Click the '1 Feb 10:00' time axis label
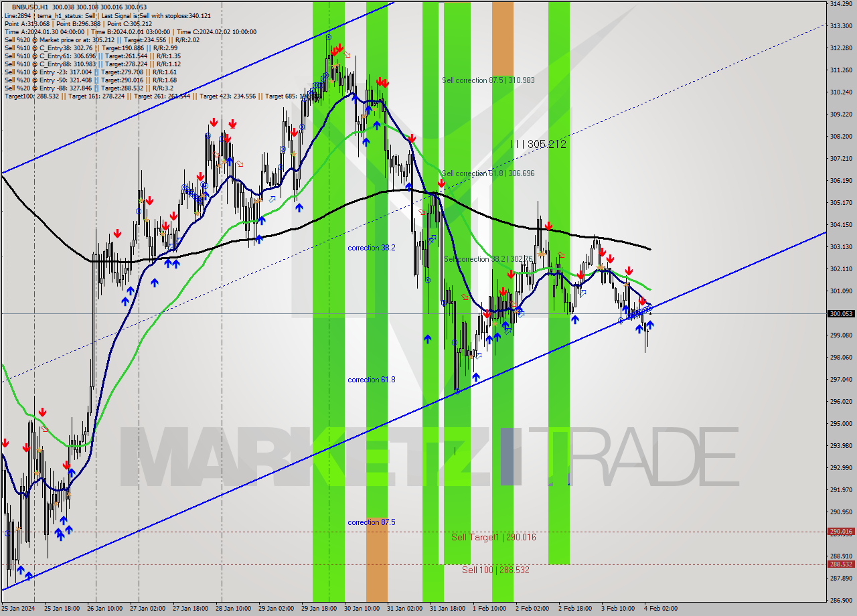Screen dimensions: 857x616 pos(491,609)
